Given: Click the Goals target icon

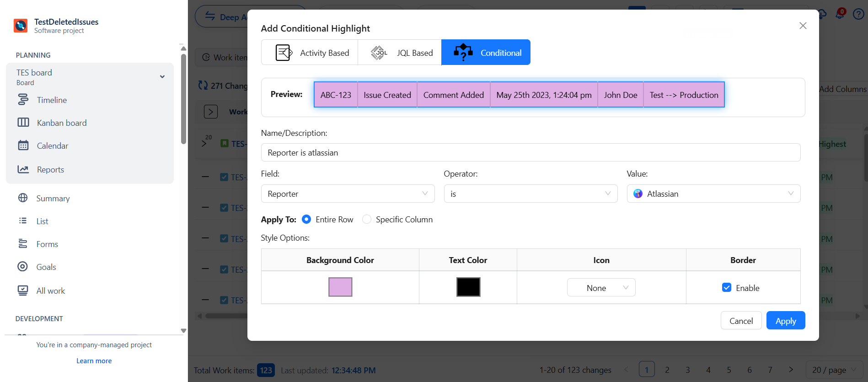Looking at the screenshot, I should pyautogui.click(x=22, y=267).
